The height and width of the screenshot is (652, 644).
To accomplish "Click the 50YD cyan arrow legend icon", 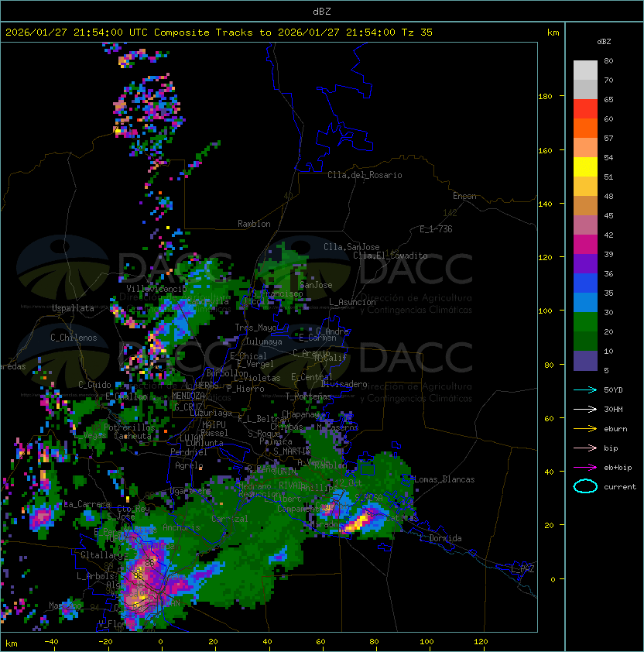I will point(585,389).
